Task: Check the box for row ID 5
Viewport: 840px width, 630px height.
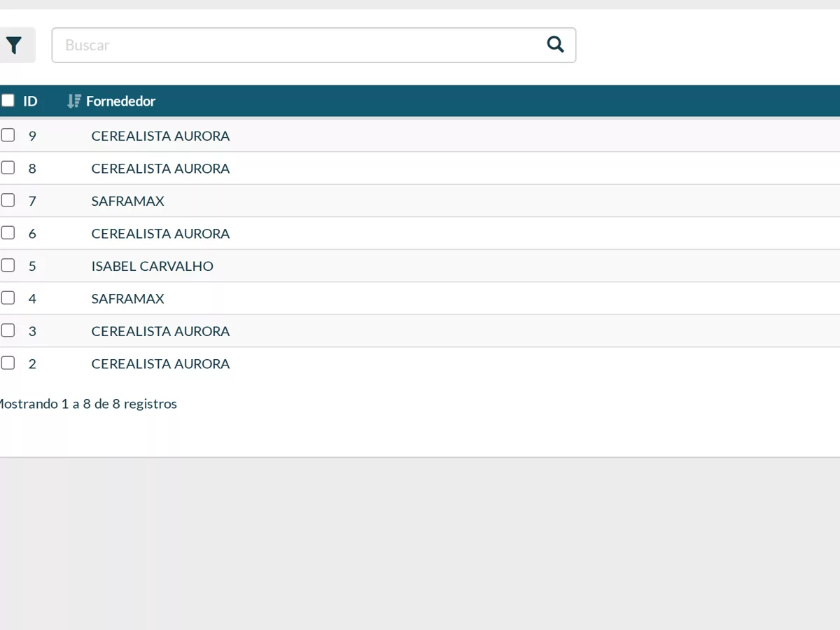Action: [8, 265]
